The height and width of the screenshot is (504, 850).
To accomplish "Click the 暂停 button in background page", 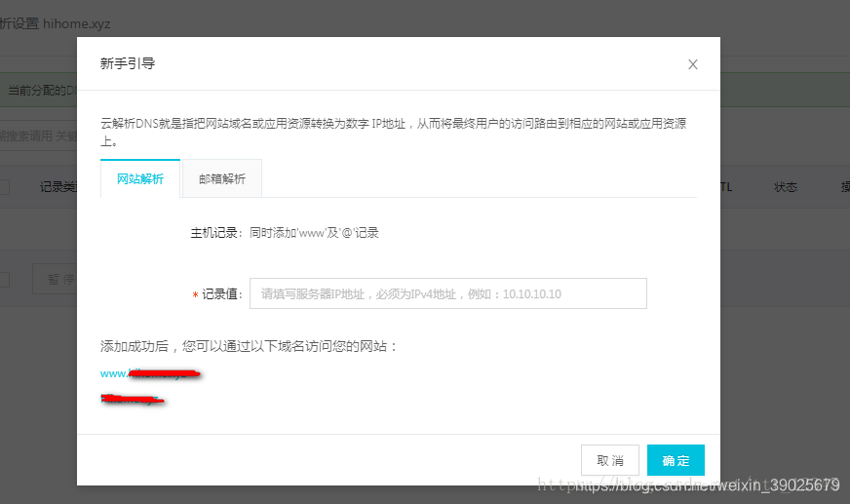I will [x=55, y=279].
